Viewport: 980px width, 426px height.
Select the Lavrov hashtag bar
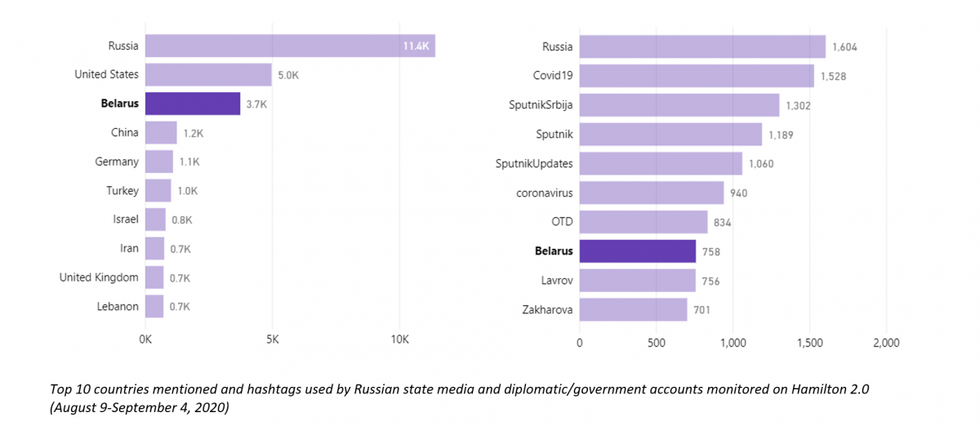(x=637, y=281)
